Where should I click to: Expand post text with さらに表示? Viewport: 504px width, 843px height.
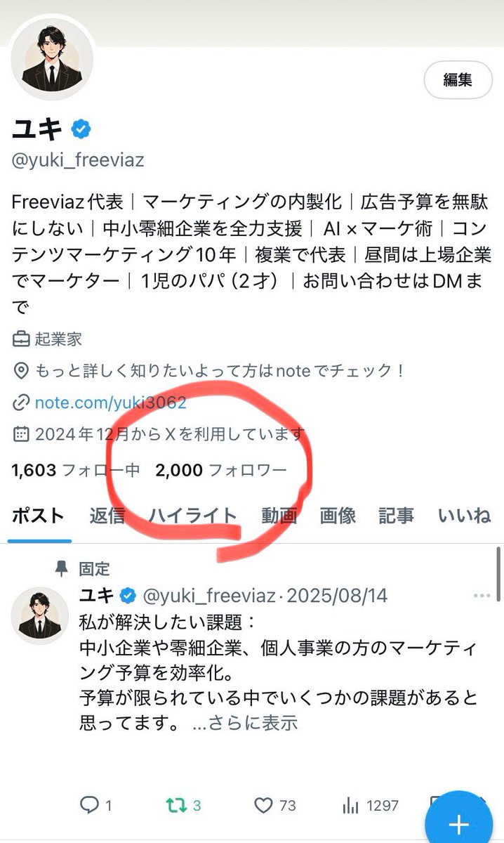point(245,723)
